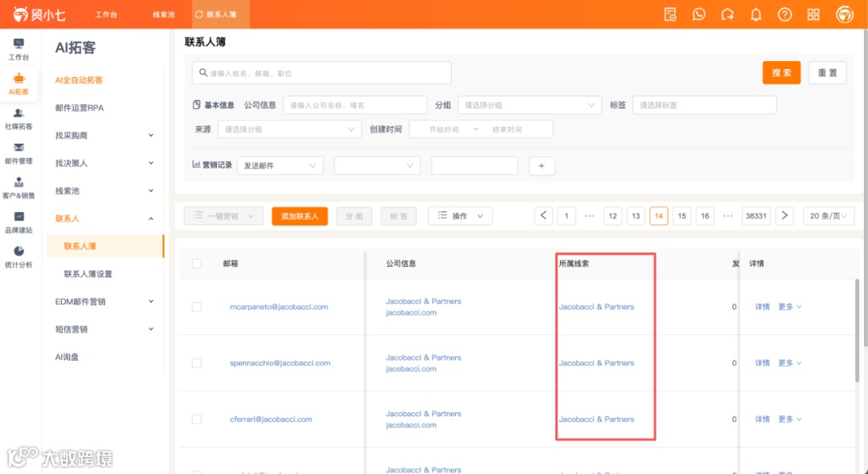Go to next page arrow
Viewport: 868px width, 474px height.
[784, 215]
